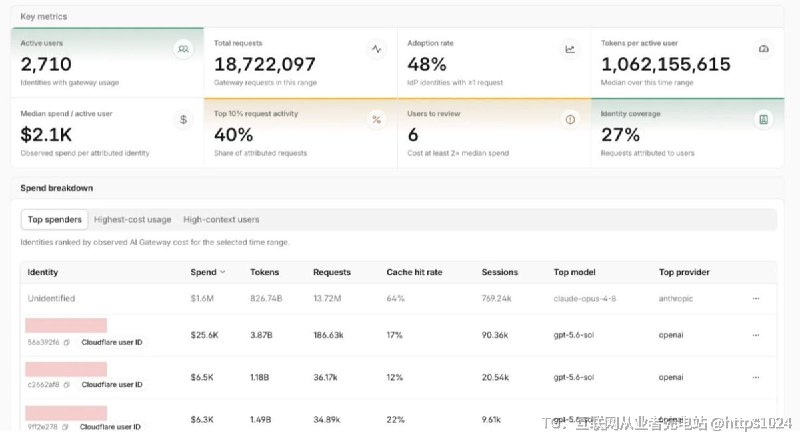Click the Median spend dollar icon
Screen dimensions: 800x435
(183, 120)
